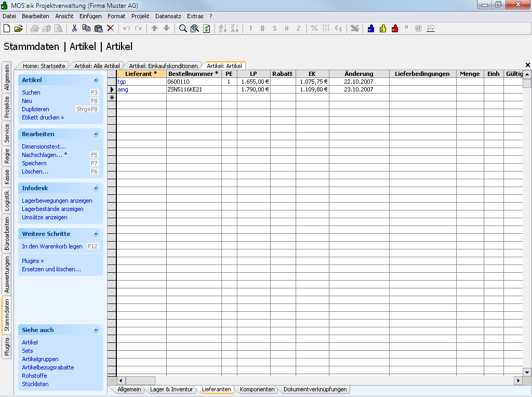Click the Stücklisten link
Image resolution: width=532 pixels, height=397 pixels.
tap(35, 384)
